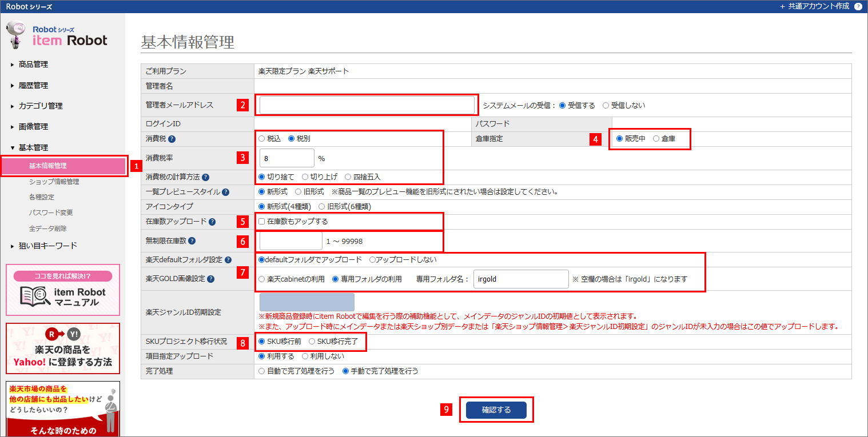The image size is (868, 437).
Task: Select 利用する for 項目指定アップロード
Action: click(x=262, y=356)
